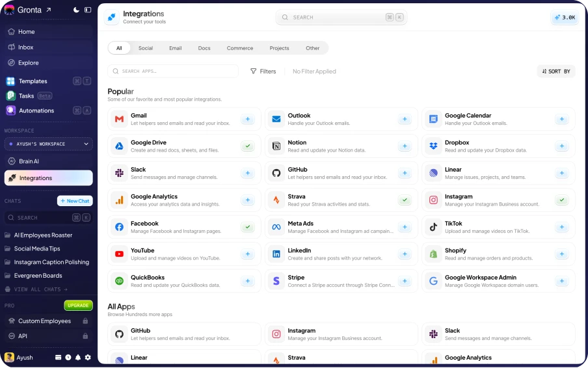Add the YouTube integration
The width and height of the screenshot is (588, 368).
tap(248, 254)
